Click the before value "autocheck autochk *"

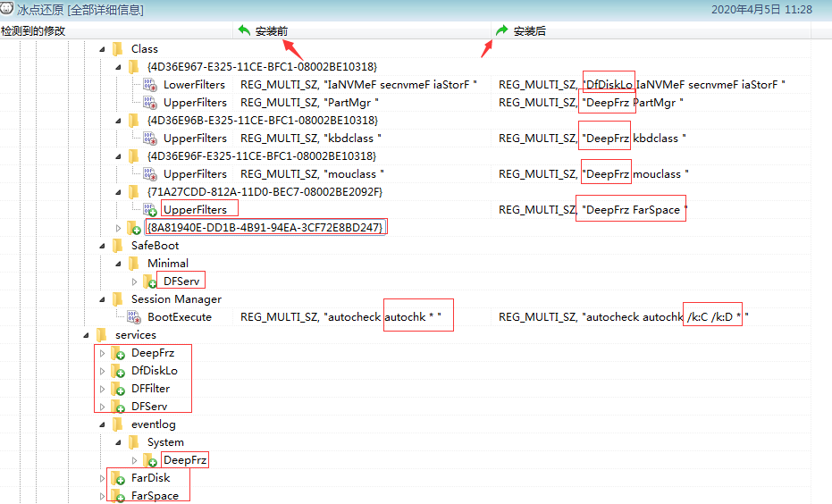(382, 317)
